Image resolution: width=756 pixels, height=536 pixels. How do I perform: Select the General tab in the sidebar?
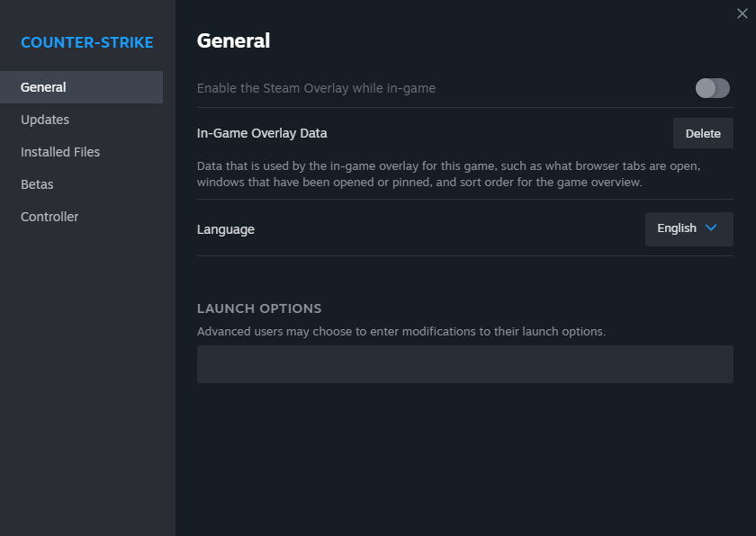click(x=43, y=87)
